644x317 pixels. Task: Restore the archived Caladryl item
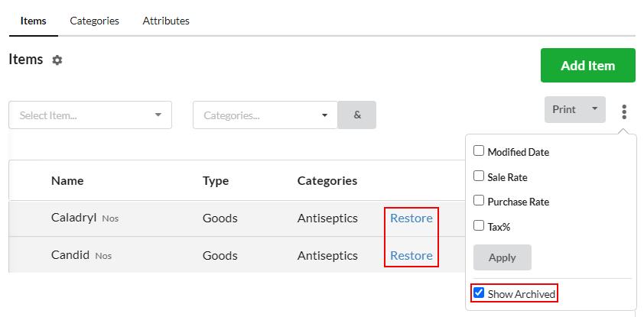click(x=411, y=218)
